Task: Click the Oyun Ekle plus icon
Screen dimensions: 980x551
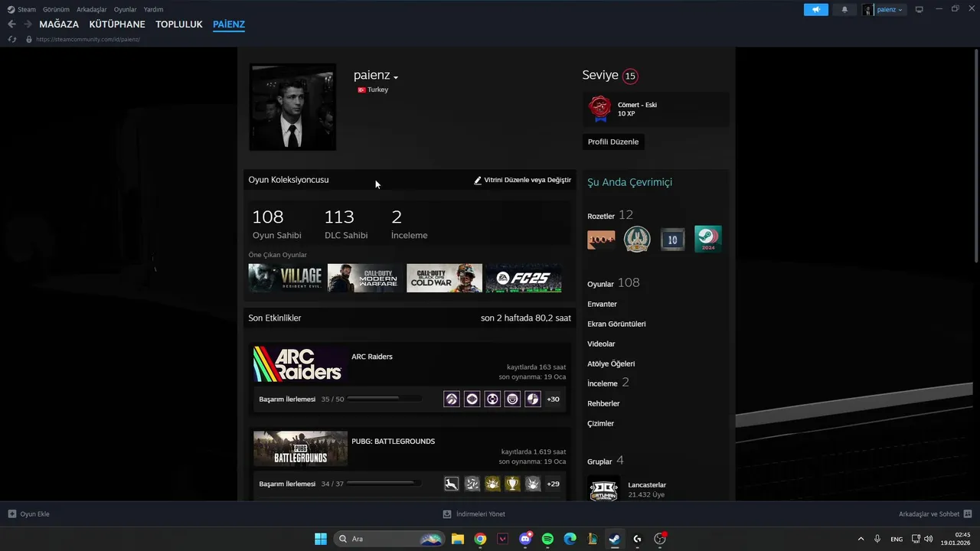Action: pos(12,514)
